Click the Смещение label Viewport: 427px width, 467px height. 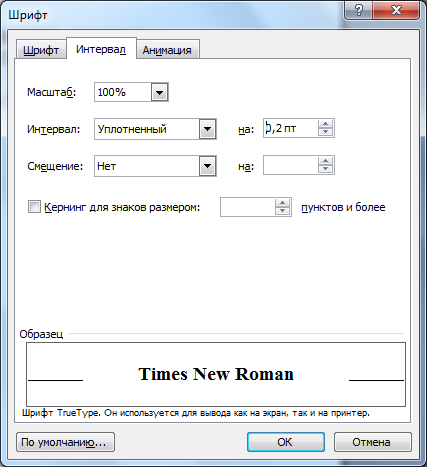pos(55,166)
